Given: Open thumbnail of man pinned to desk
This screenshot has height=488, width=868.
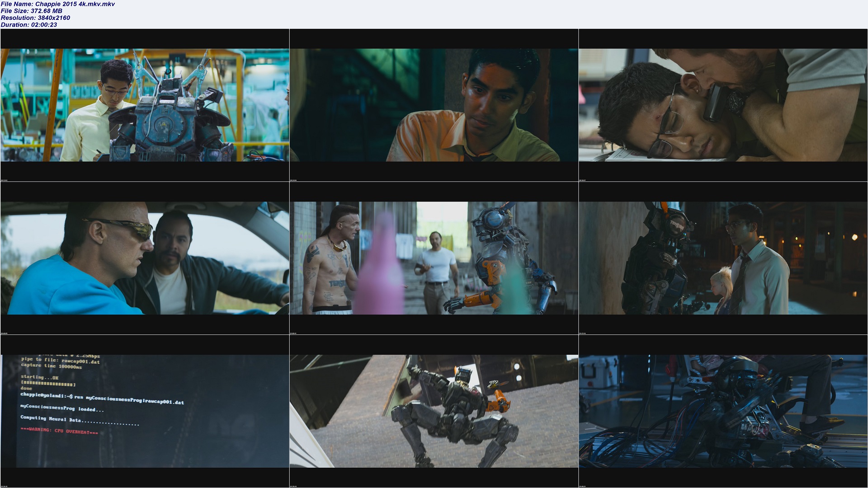Looking at the screenshot, I should [723, 105].
